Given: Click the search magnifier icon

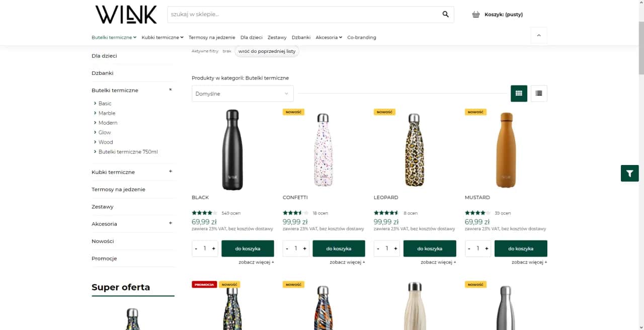Looking at the screenshot, I should click(x=445, y=14).
